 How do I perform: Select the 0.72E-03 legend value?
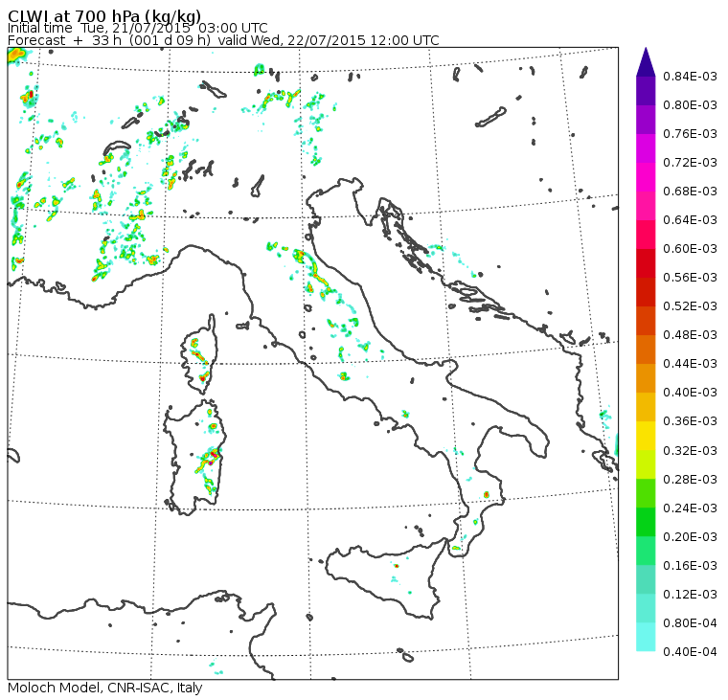pos(690,163)
